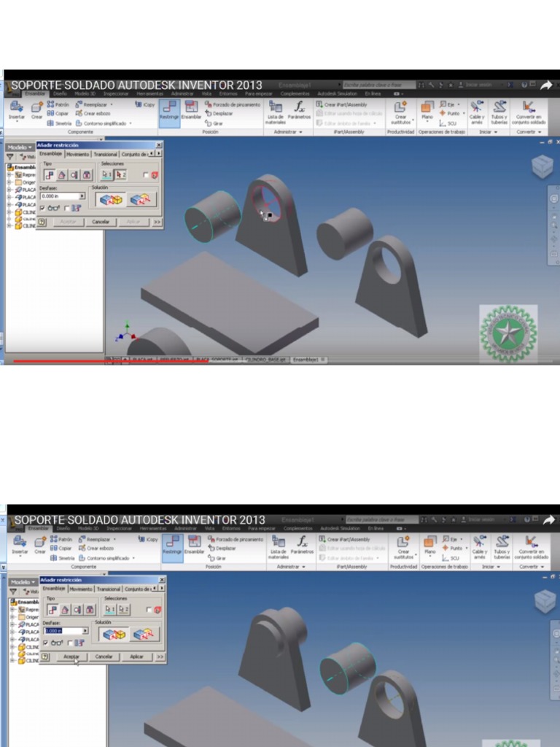Select Ángulo constraint type in upper dialog
560x747 pixels.
point(62,175)
